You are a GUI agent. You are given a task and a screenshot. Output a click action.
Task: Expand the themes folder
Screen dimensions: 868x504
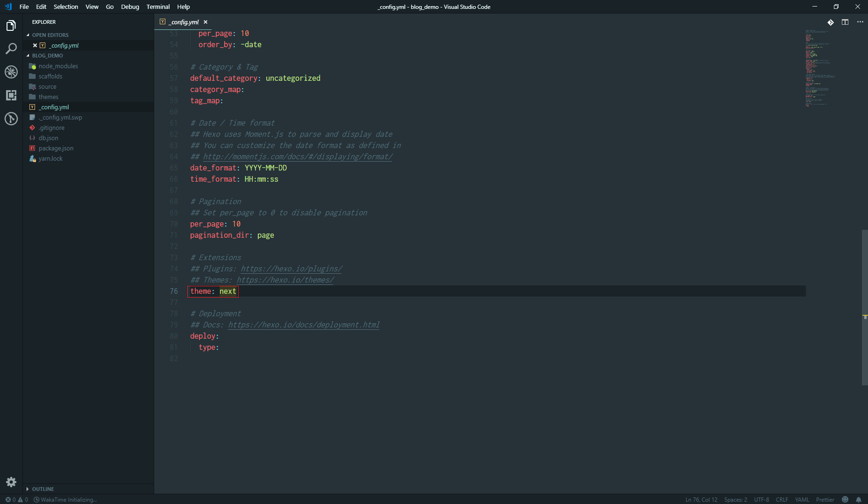pos(48,97)
